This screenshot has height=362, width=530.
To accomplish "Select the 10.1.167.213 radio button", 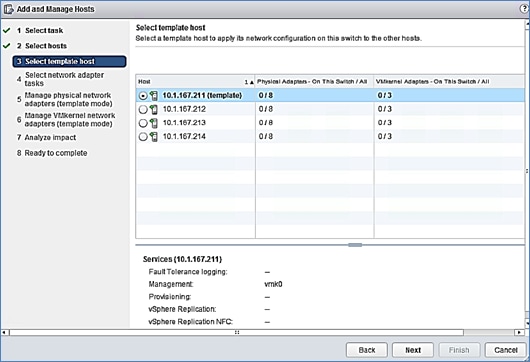I will click(143, 123).
